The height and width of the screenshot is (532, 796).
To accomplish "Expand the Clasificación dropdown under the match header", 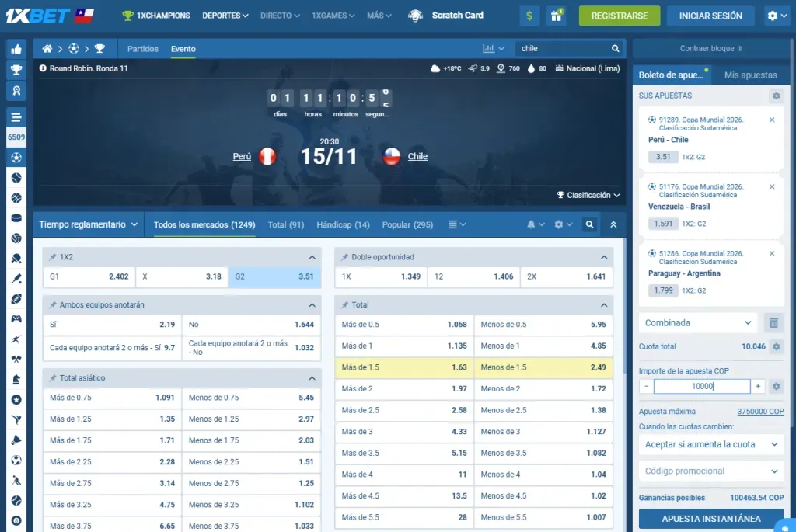I will [587, 195].
